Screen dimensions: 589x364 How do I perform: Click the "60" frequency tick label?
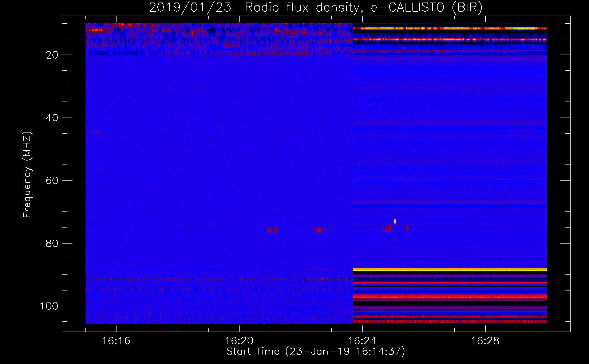pyautogui.click(x=52, y=181)
